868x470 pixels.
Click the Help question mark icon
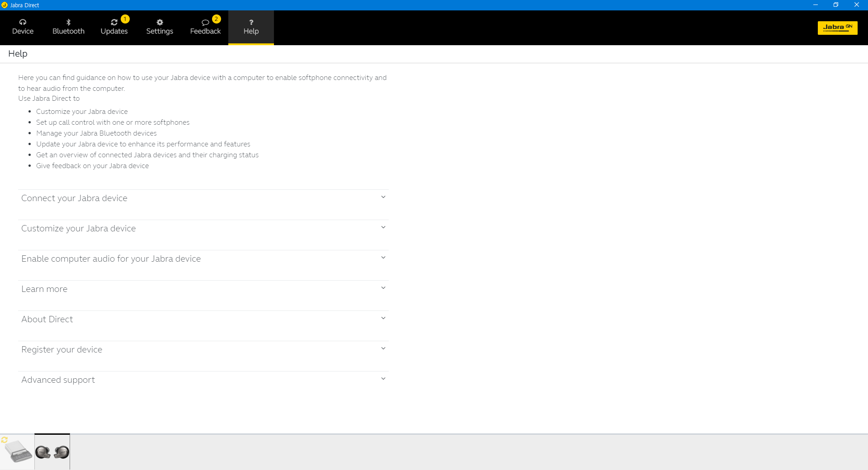click(x=251, y=22)
